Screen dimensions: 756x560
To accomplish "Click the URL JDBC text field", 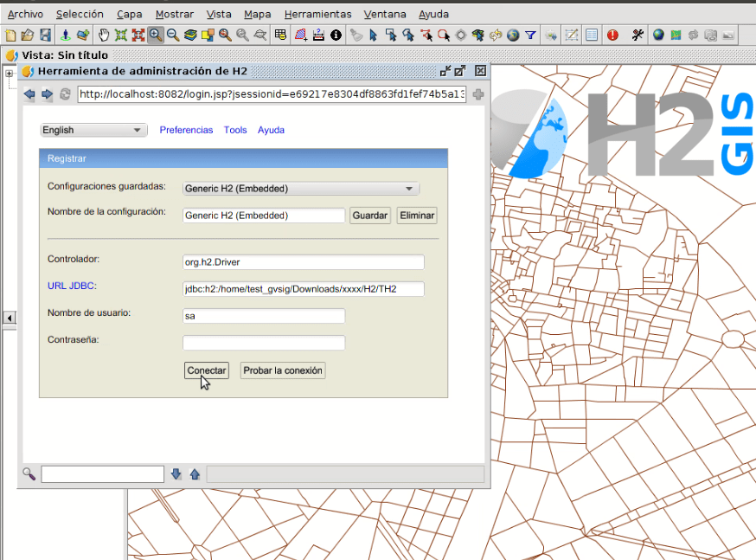I will pos(303,289).
